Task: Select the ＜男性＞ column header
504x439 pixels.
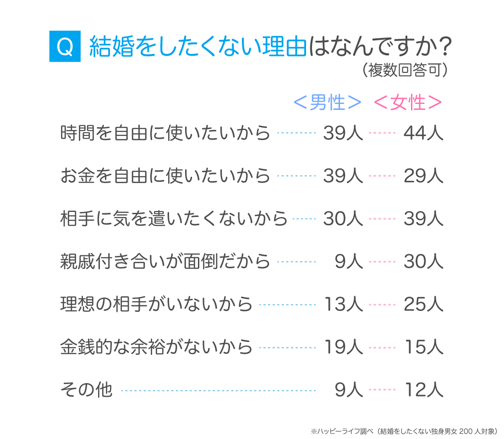Action: (327, 103)
